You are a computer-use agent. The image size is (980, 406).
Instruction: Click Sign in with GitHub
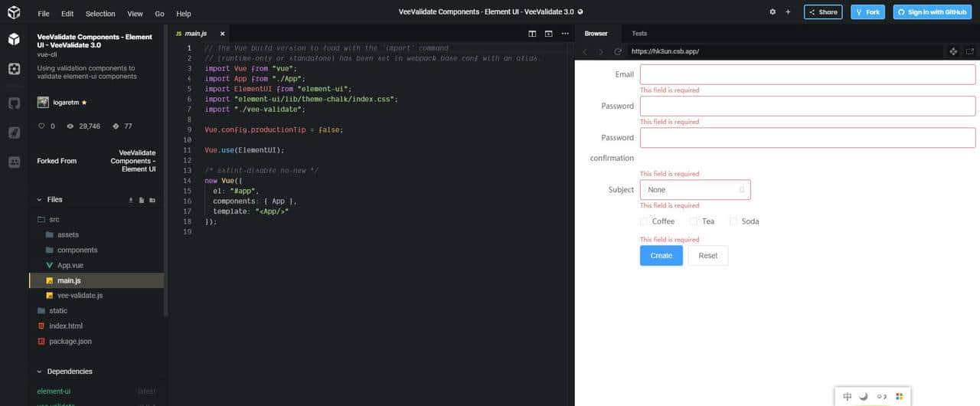pyautogui.click(x=932, y=12)
